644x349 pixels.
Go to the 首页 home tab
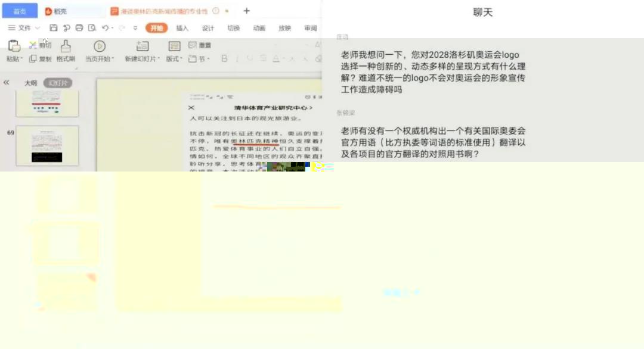20,11
